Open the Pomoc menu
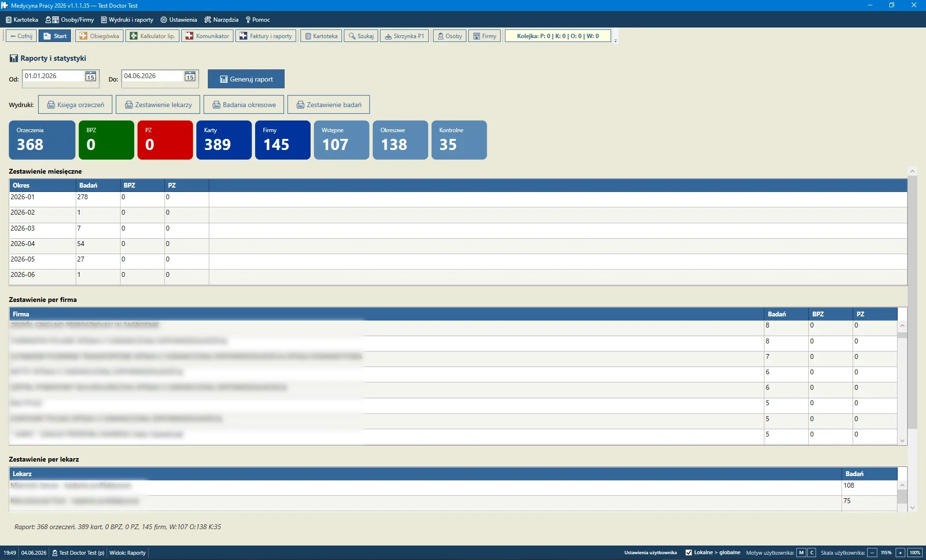The height and width of the screenshot is (560, 926). [x=258, y=20]
